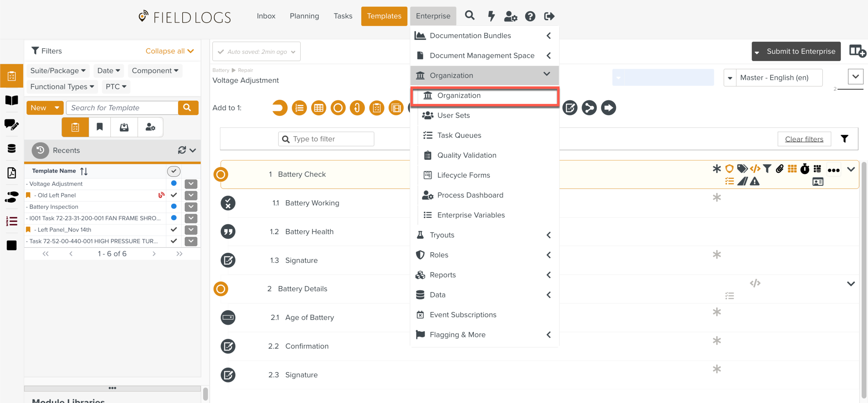Click the orange table icon in Add to row
Viewport: 868px width, 403px height.
(x=318, y=108)
